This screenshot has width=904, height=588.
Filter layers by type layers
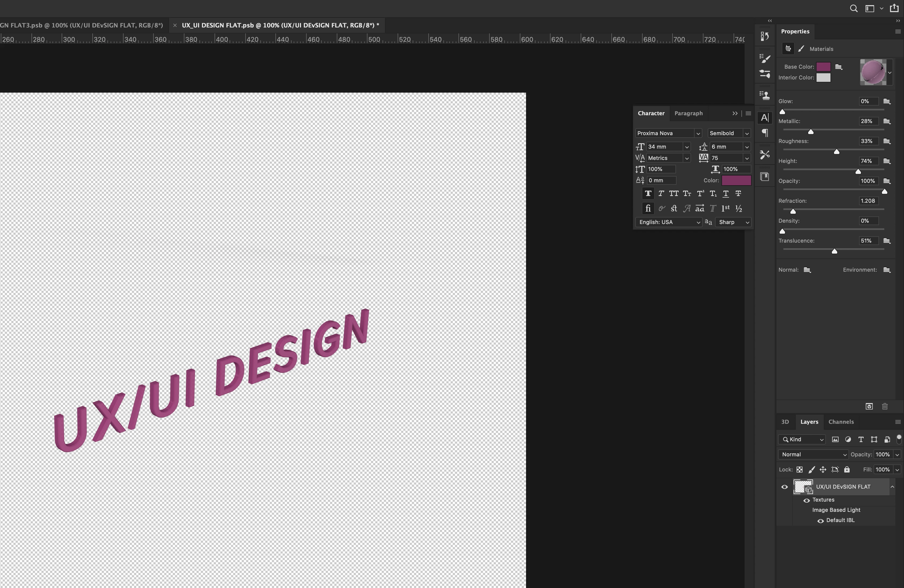click(861, 439)
